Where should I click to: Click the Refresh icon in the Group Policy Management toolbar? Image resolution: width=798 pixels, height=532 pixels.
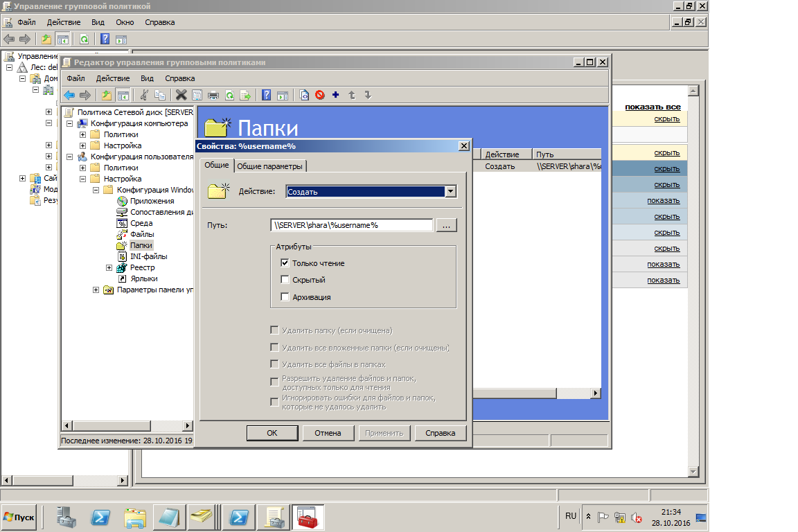click(84, 39)
